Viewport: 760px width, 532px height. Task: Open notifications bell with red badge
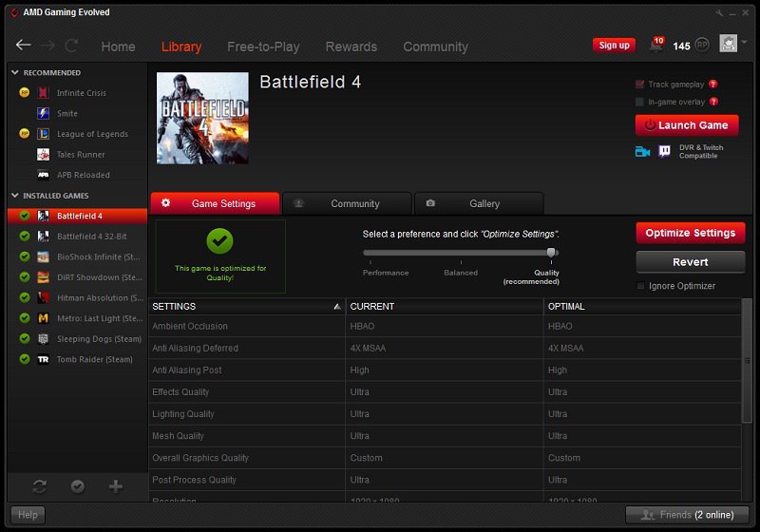(657, 45)
